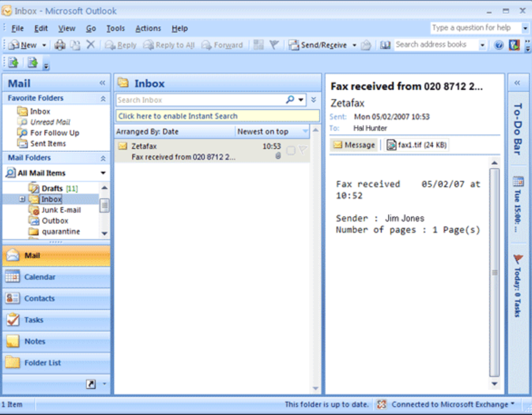
Task: Open the Configure buttons dropdown arrow
Action: pos(105,383)
